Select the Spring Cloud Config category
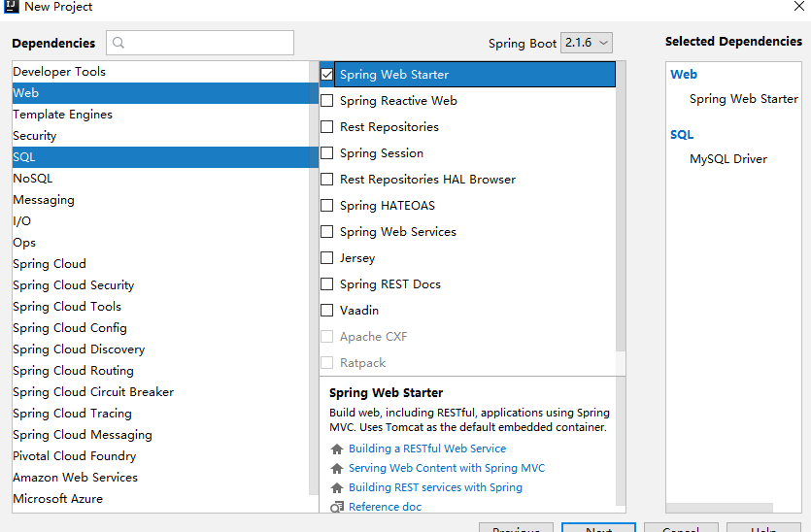 click(160, 328)
